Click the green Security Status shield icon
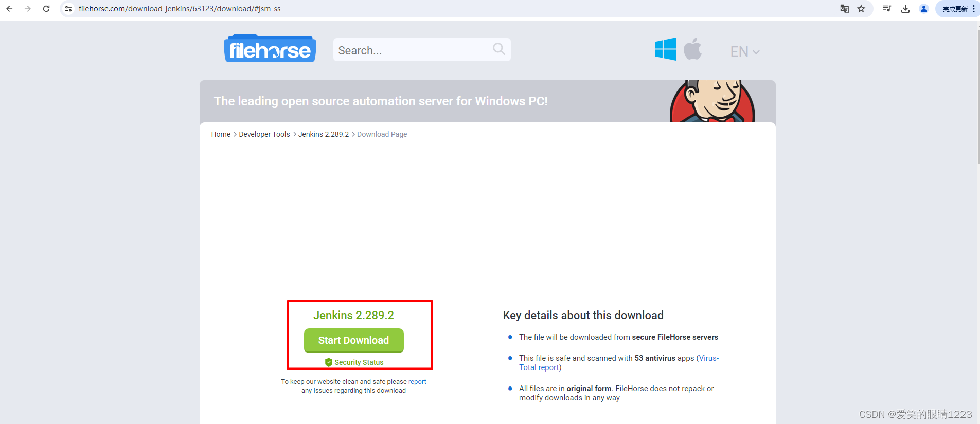The image size is (980, 424). pos(329,362)
